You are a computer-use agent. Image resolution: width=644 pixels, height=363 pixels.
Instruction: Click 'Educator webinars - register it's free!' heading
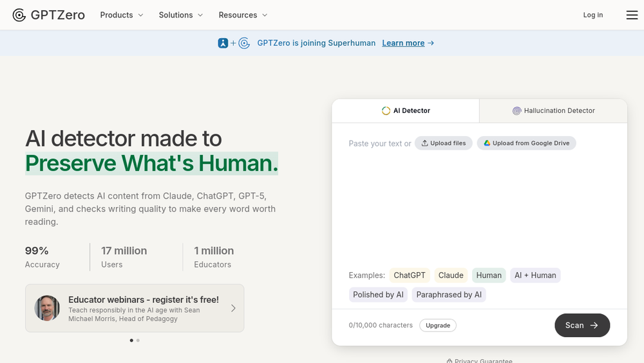coord(144,300)
